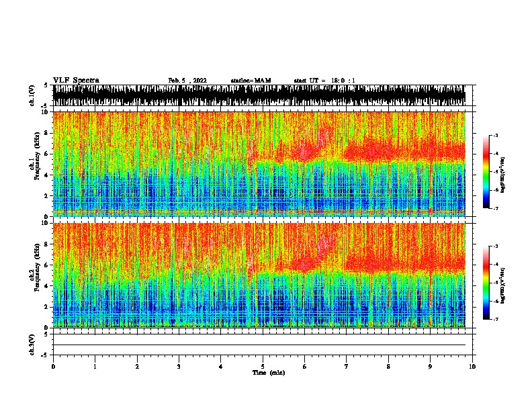The height and width of the screenshot is (411, 532).
Task: Select the "start UT = 18:0:1" text
Action: click(324, 81)
